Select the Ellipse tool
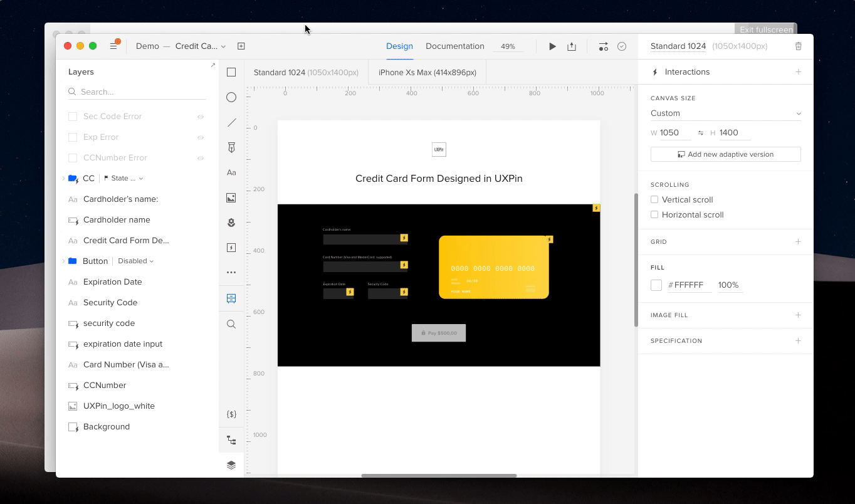Image resolution: width=855 pixels, height=504 pixels. (x=231, y=97)
